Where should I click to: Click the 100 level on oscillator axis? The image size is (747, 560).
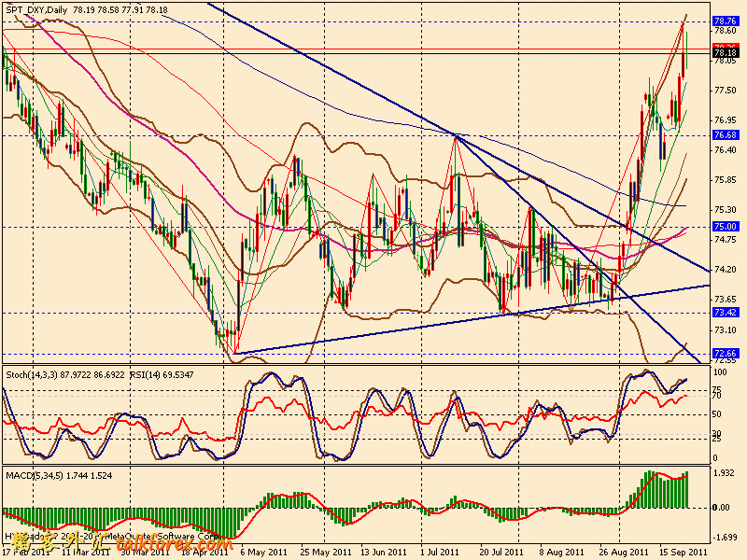click(720, 371)
